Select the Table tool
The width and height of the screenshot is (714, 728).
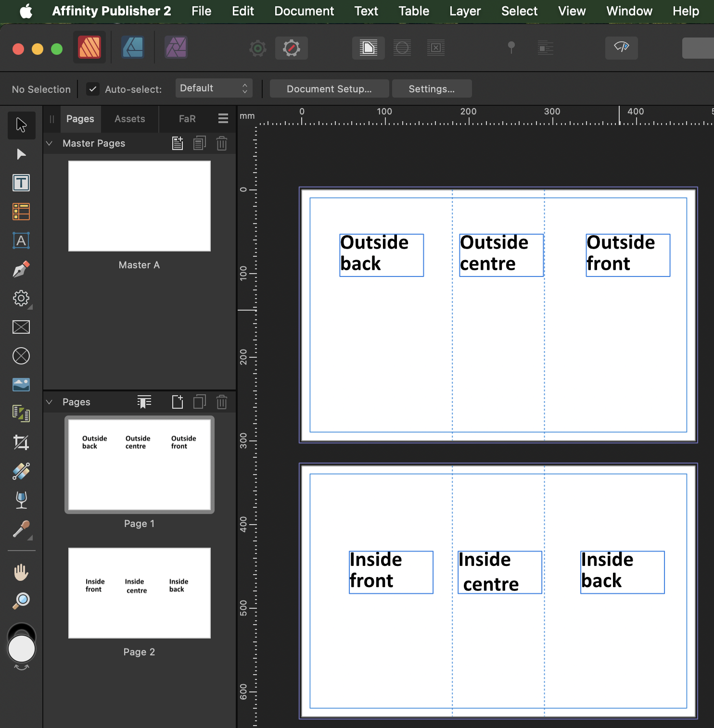click(21, 212)
